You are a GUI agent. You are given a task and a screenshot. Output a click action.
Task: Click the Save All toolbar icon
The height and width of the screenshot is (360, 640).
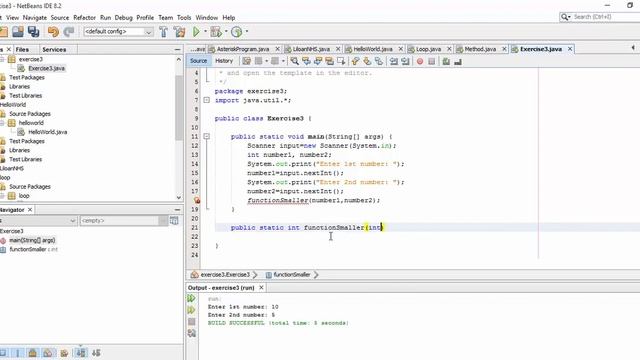33,31
